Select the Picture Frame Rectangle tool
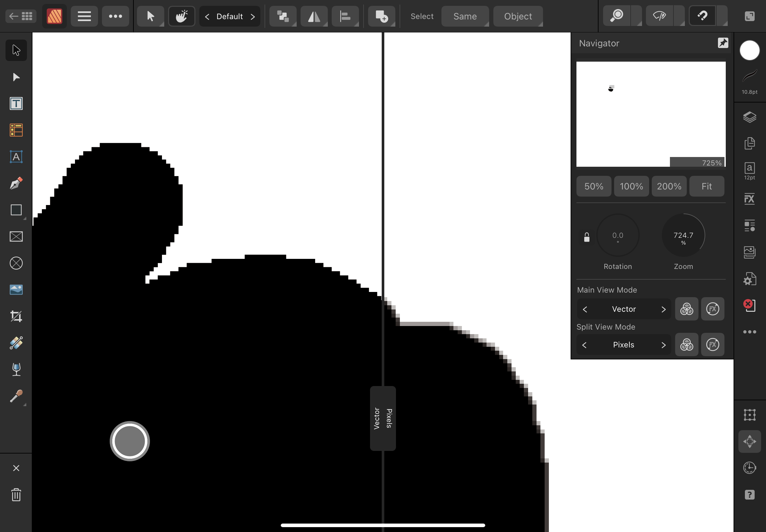Screen dimensions: 766x532 pos(16,237)
